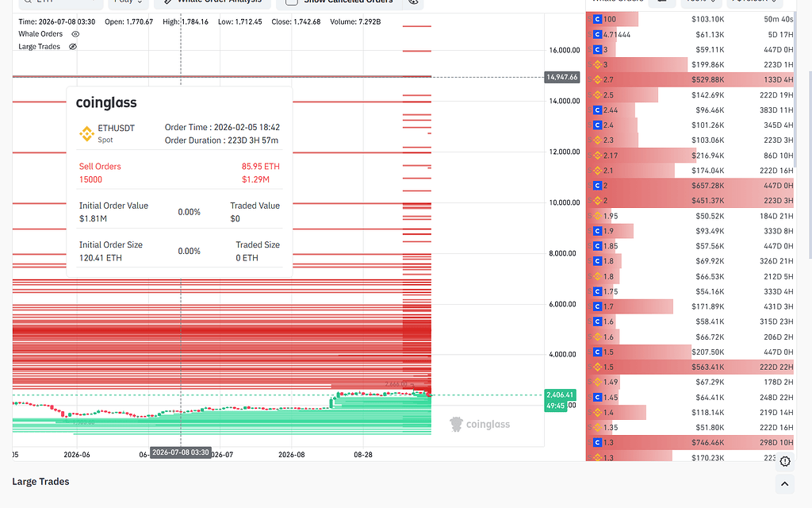812x508 pixels.
Task: Select the $118.14K whale order value
Action: pyautogui.click(x=707, y=413)
